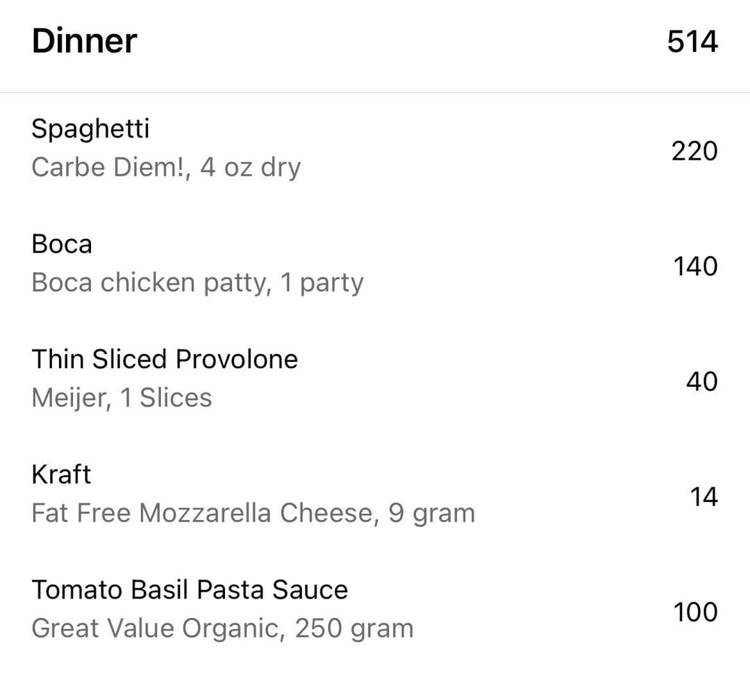Tap the 14 calories beside Kraft
Screen dimensions: 750x700
pyautogui.click(x=703, y=497)
